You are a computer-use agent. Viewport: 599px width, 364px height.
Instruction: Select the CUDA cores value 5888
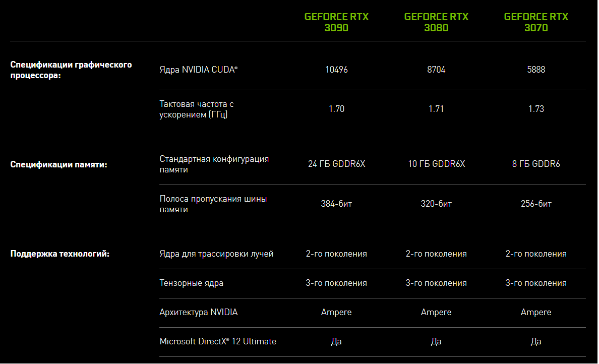536,70
